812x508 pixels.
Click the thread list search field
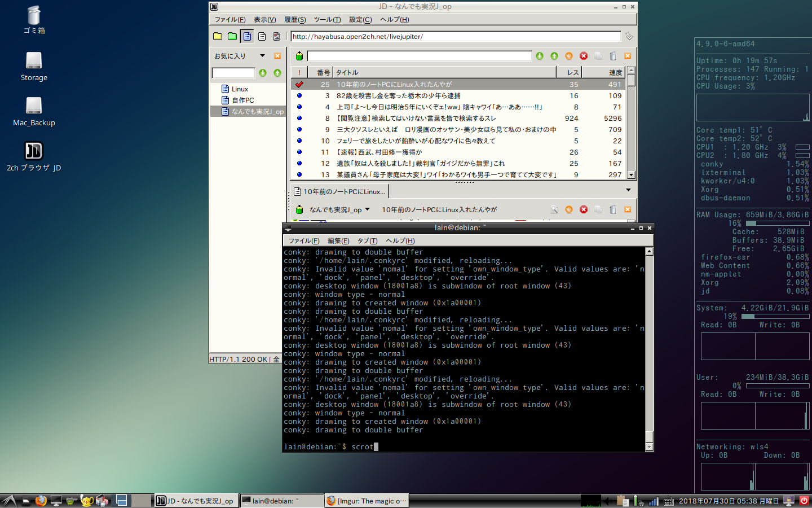pos(420,56)
